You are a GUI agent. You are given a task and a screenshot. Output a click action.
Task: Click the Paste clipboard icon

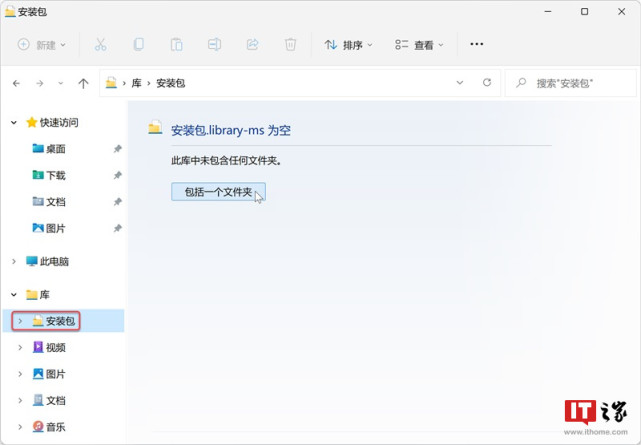coord(176,44)
